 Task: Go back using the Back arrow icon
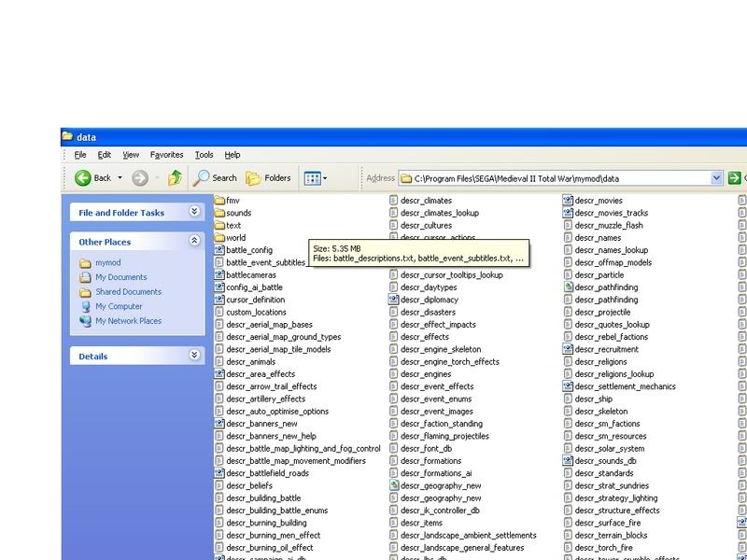pos(83,178)
